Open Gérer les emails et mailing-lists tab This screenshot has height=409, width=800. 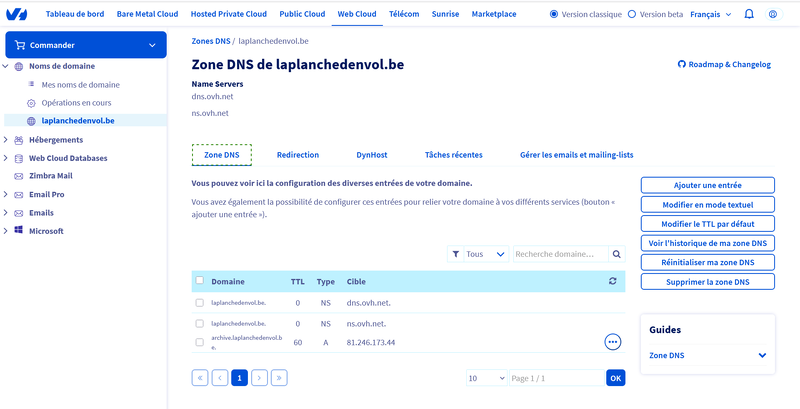(577, 155)
